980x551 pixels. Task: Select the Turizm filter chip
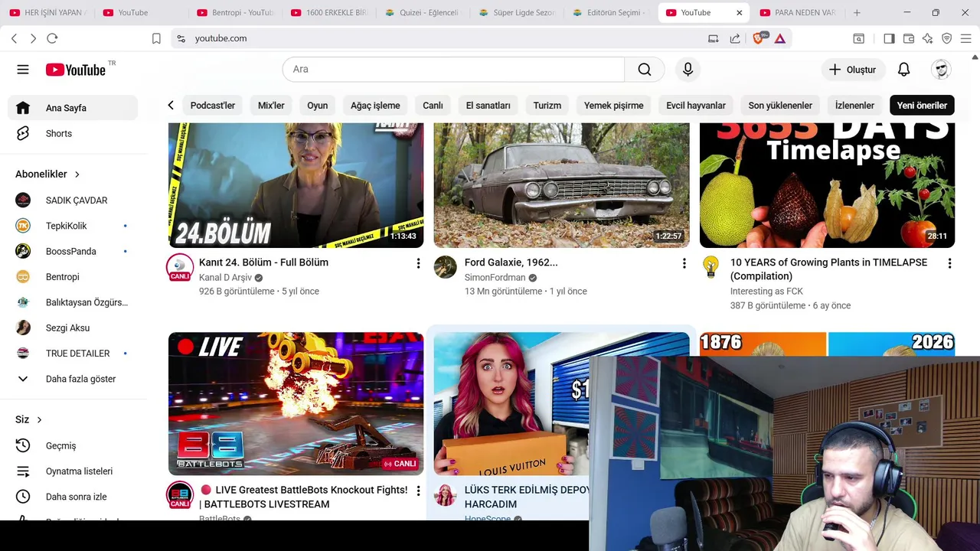(547, 106)
